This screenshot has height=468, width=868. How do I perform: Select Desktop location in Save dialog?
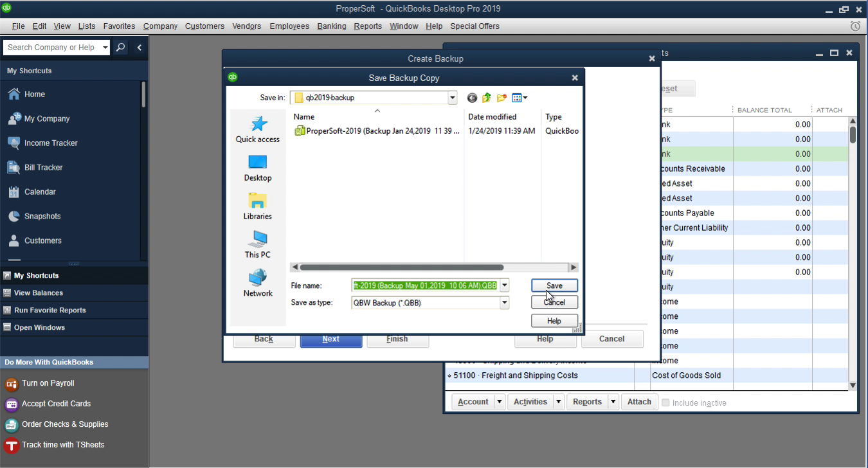(x=257, y=168)
